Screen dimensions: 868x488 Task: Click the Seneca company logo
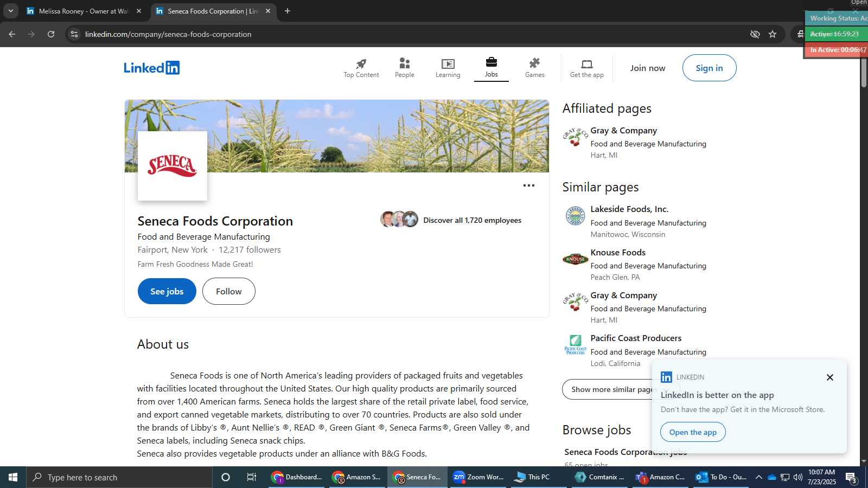[x=173, y=166]
